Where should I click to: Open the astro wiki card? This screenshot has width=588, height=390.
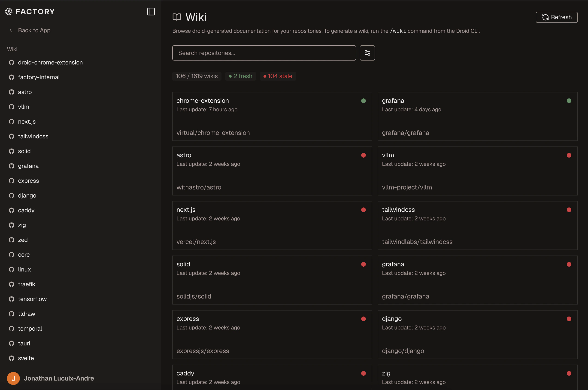point(272,171)
